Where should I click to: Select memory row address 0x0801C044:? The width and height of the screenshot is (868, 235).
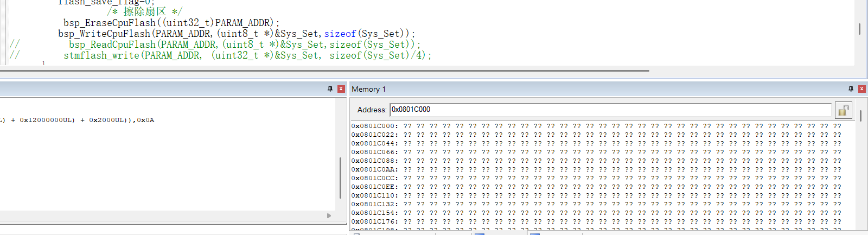tap(374, 143)
